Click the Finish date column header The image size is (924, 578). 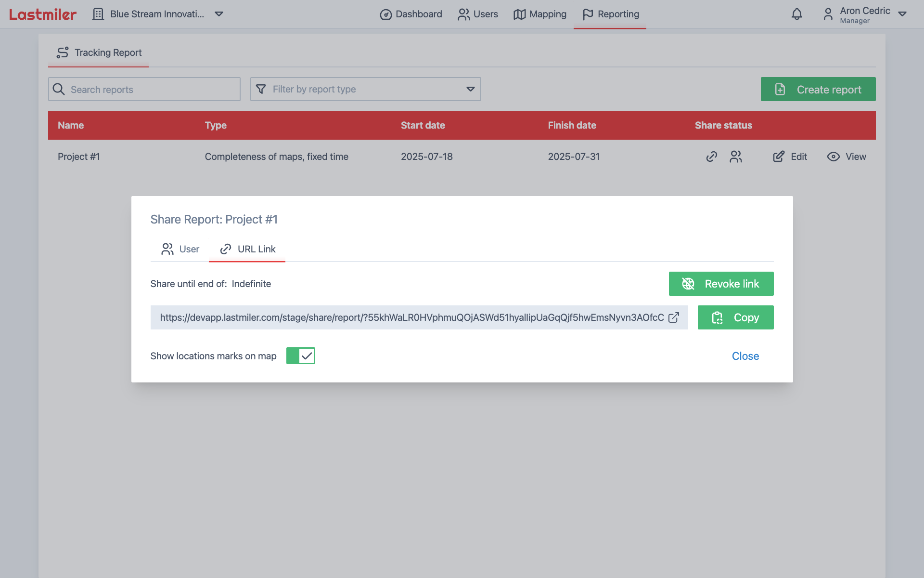[x=572, y=125]
